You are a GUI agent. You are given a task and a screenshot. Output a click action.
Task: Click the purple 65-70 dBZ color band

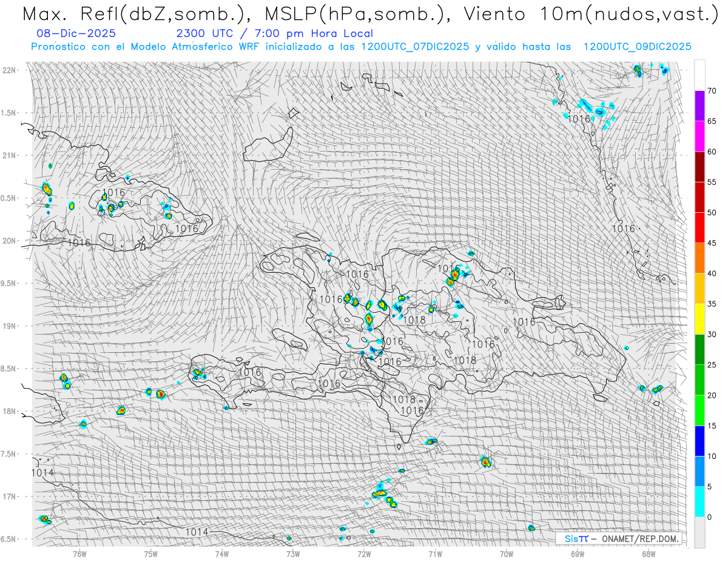(x=699, y=106)
